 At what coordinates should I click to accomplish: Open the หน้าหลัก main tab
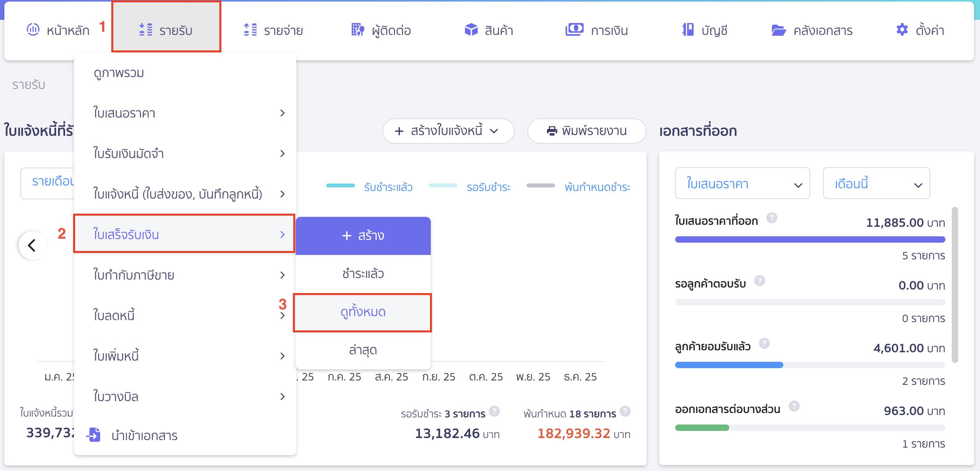coord(58,30)
